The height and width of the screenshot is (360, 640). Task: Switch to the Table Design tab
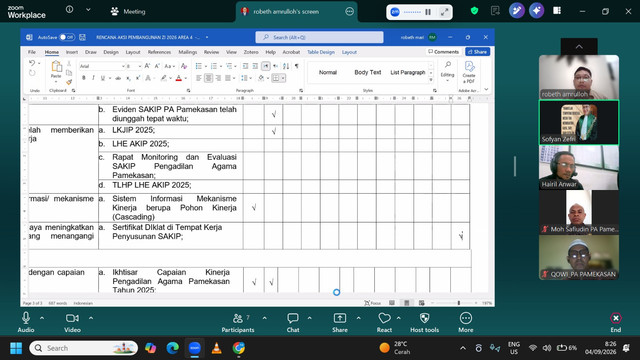pos(321,52)
